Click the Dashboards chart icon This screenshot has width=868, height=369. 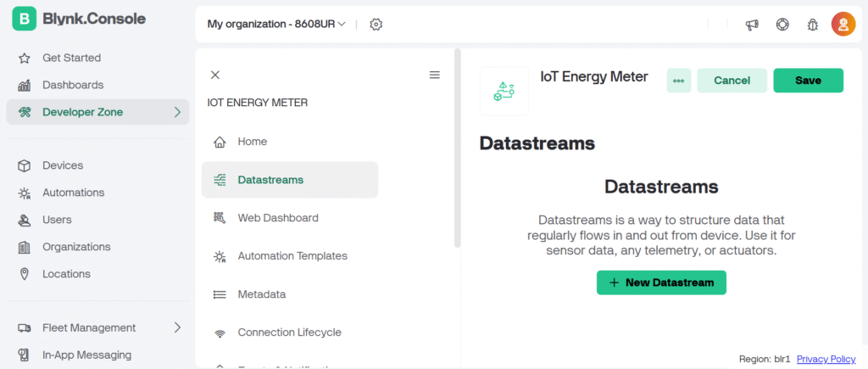(x=24, y=86)
